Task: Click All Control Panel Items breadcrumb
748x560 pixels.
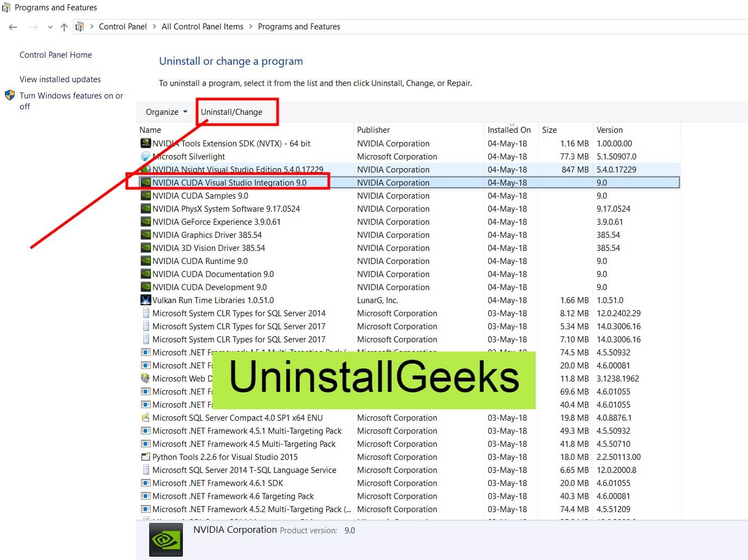Action: [202, 27]
